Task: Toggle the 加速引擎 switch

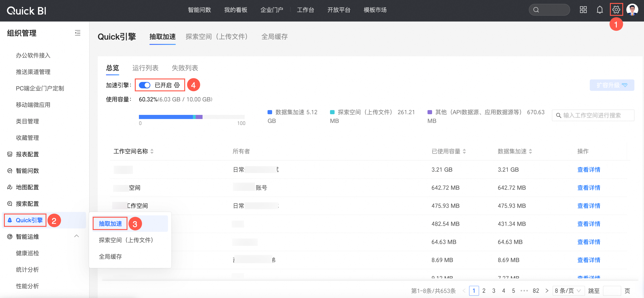Action: tap(144, 85)
